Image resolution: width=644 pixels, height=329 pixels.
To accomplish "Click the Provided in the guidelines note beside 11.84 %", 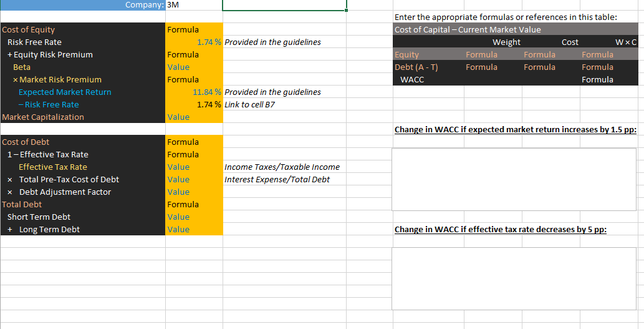I will 272,92.
